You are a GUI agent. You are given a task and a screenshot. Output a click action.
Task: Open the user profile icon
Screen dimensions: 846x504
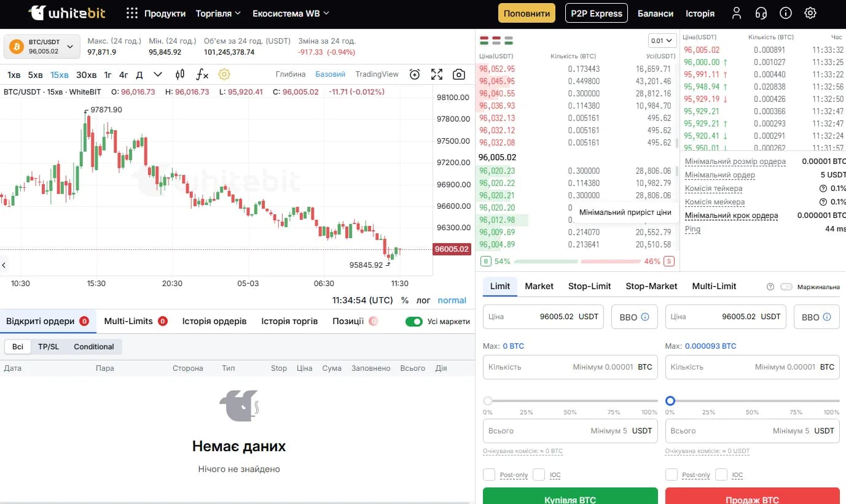coord(737,13)
